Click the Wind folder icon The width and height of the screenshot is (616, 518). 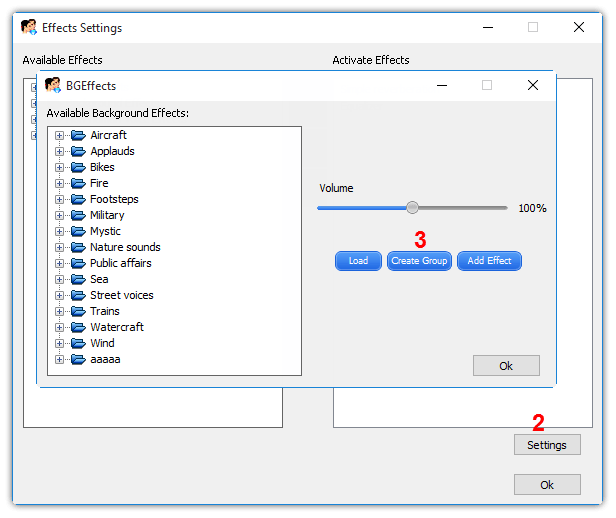78,343
